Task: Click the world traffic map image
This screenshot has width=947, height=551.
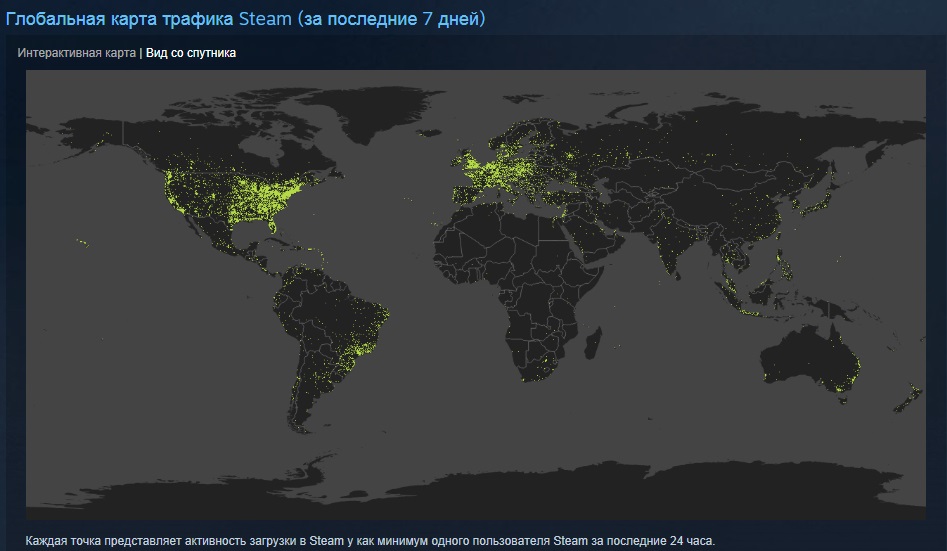Action: 475,294
